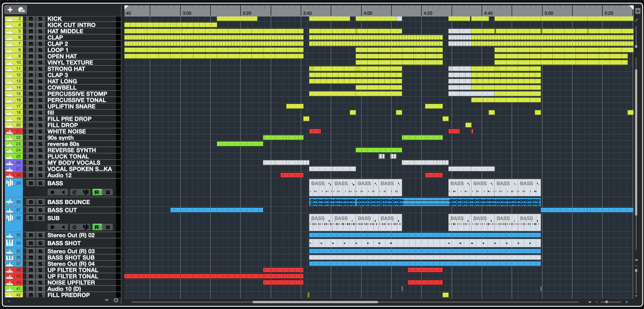Open the track presets button beside Add Track
This screenshot has height=309, width=644.
click(21, 10)
